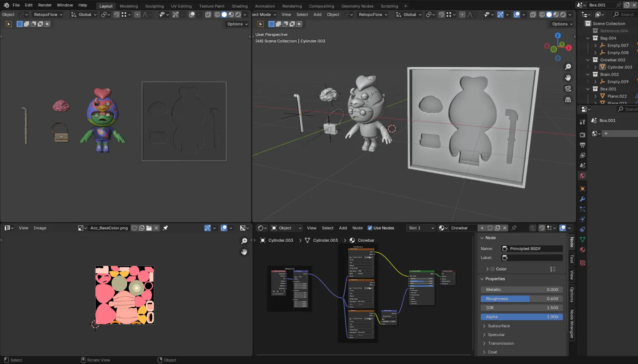Open the Slot 1 dropdown
The height and width of the screenshot is (364, 638).
tap(421, 228)
